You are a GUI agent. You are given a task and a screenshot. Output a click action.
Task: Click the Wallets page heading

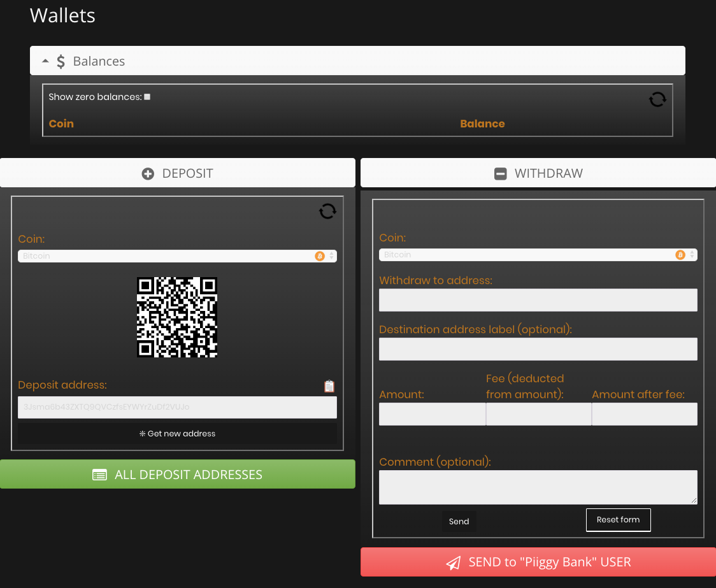[62, 15]
